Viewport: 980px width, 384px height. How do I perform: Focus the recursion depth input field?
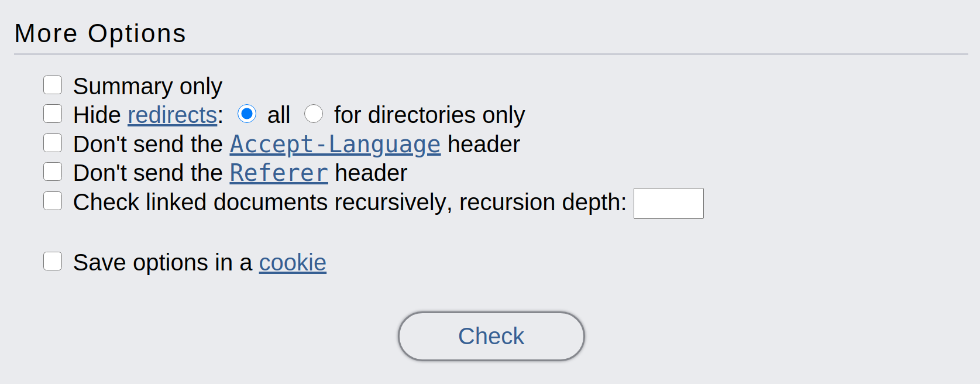[668, 203]
